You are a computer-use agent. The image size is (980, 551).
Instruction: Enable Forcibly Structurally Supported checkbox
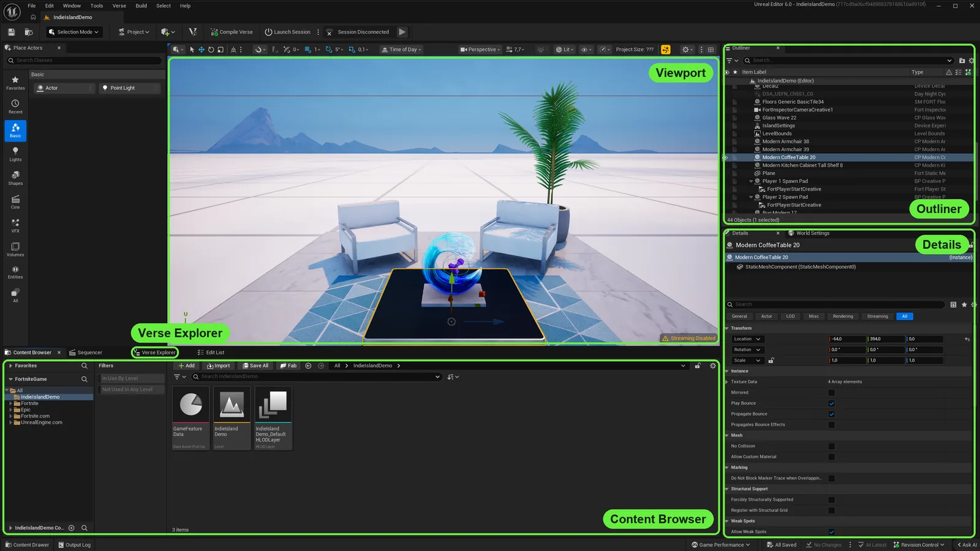tap(831, 500)
